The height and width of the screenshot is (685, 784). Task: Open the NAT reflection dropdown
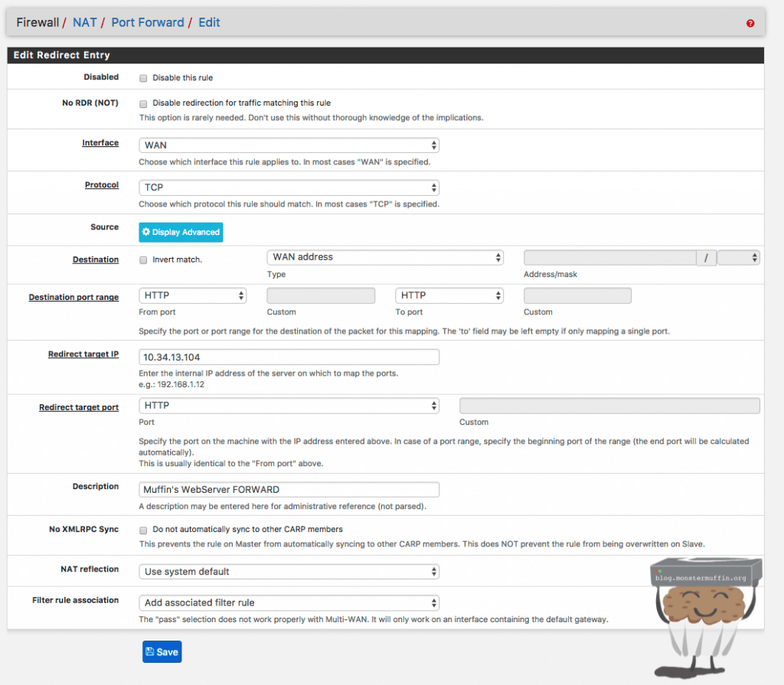289,572
